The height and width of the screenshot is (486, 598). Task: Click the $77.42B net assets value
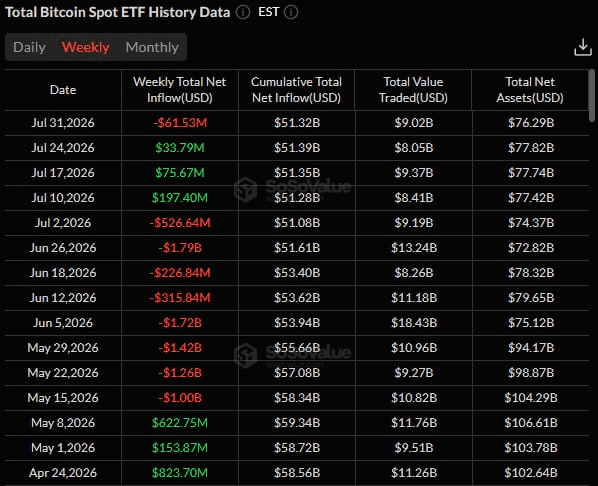[531, 198]
